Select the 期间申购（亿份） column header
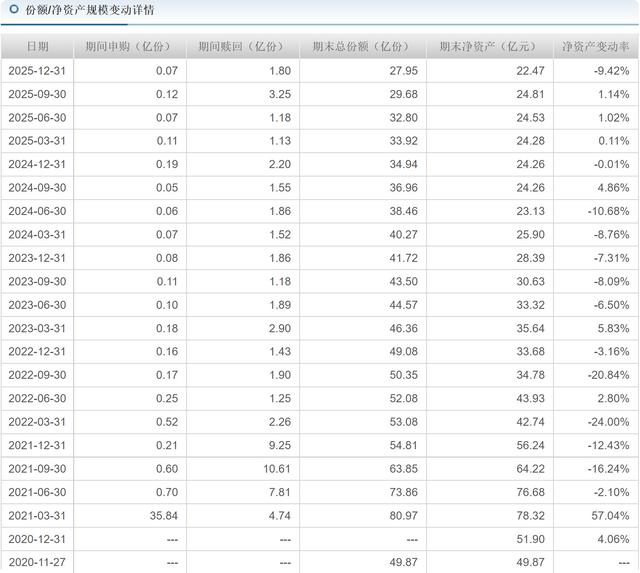 point(128,47)
